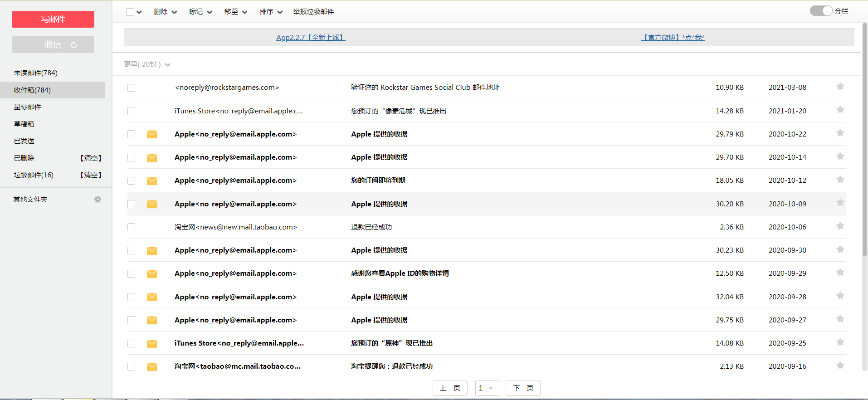
Task: Star the email dated 2020-09-16
Action: click(x=840, y=366)
